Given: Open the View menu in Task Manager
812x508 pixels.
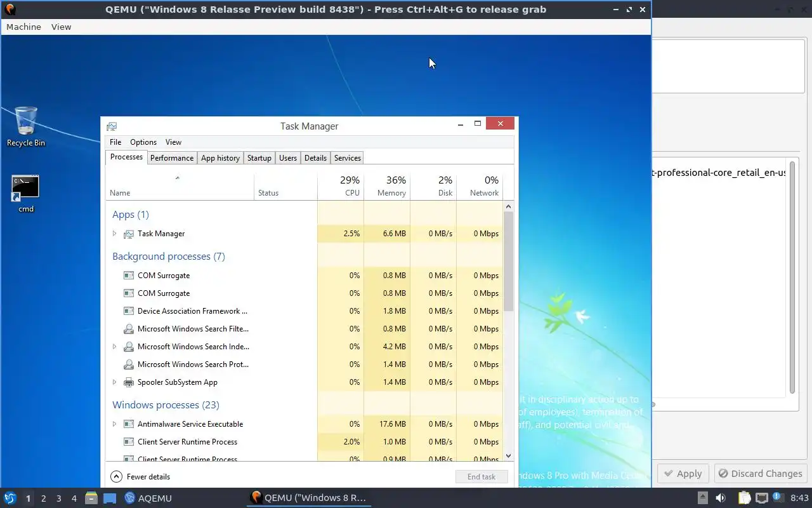Looking at the screenshot, I should 173,142.
